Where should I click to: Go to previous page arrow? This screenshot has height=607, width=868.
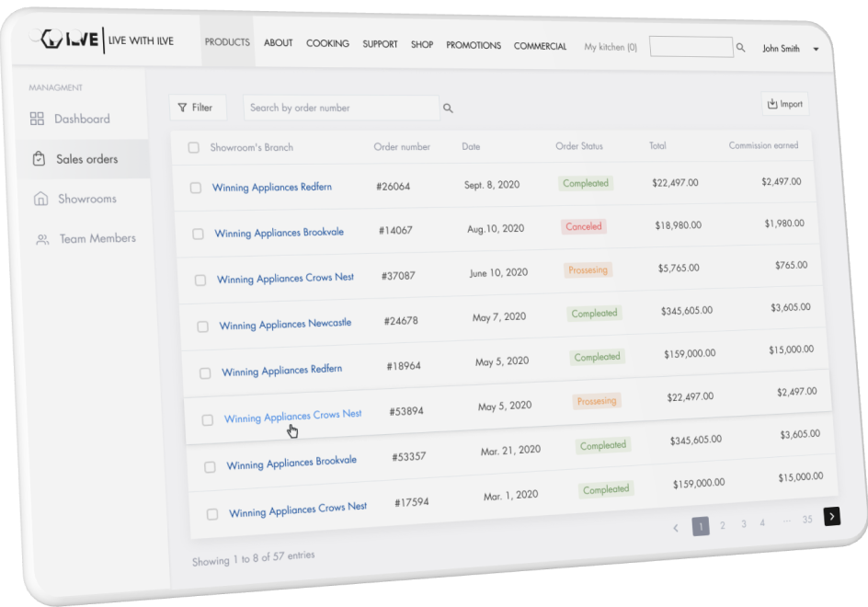click(676, 528)
